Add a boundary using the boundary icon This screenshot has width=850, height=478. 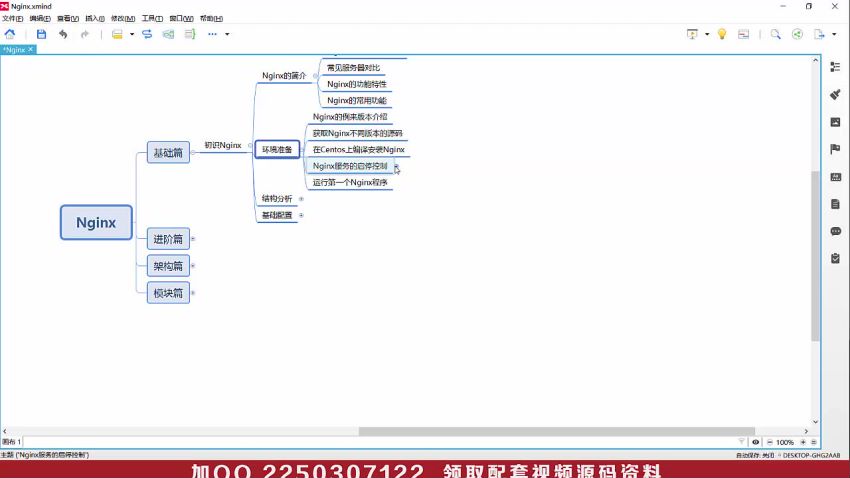169,34
